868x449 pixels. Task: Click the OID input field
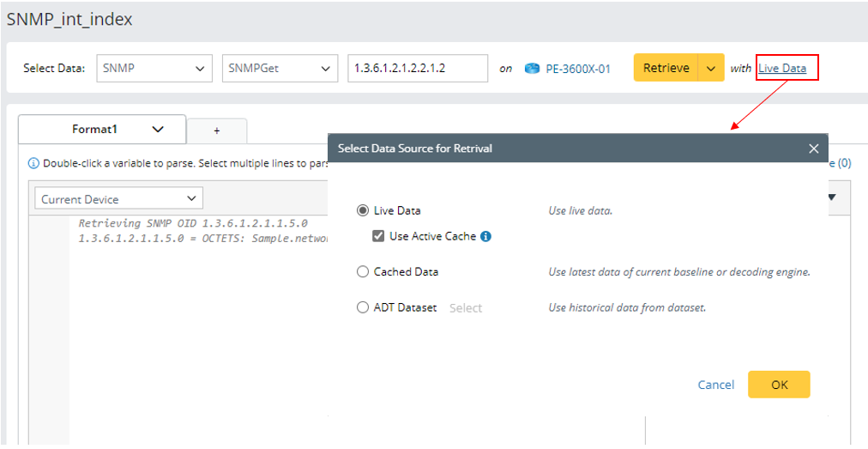point(418,69)
